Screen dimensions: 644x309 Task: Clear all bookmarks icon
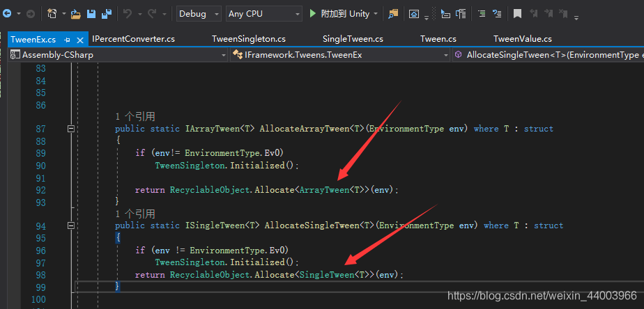(x=563, y=13)
